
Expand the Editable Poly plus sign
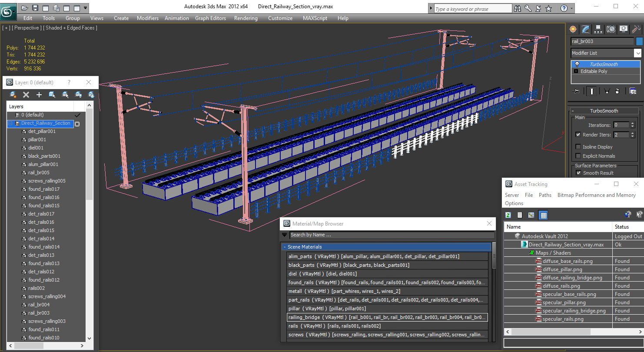576,71
